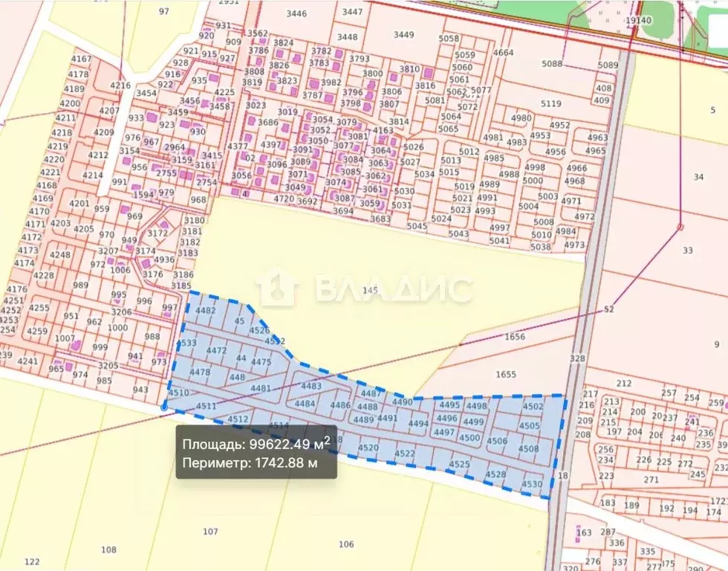
Task: Click the Периметр perimeter readout text
Action: (x=250, y=463)
